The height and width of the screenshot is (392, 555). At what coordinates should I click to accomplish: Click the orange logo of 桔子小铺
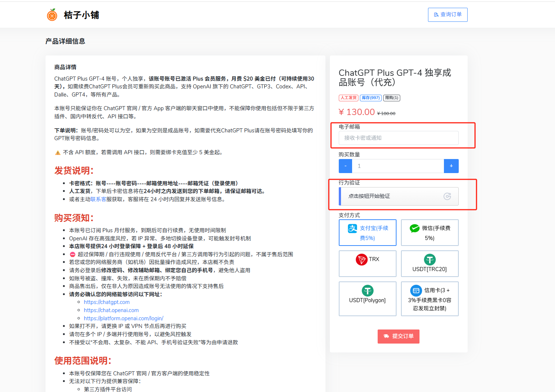tap(52, 15)
